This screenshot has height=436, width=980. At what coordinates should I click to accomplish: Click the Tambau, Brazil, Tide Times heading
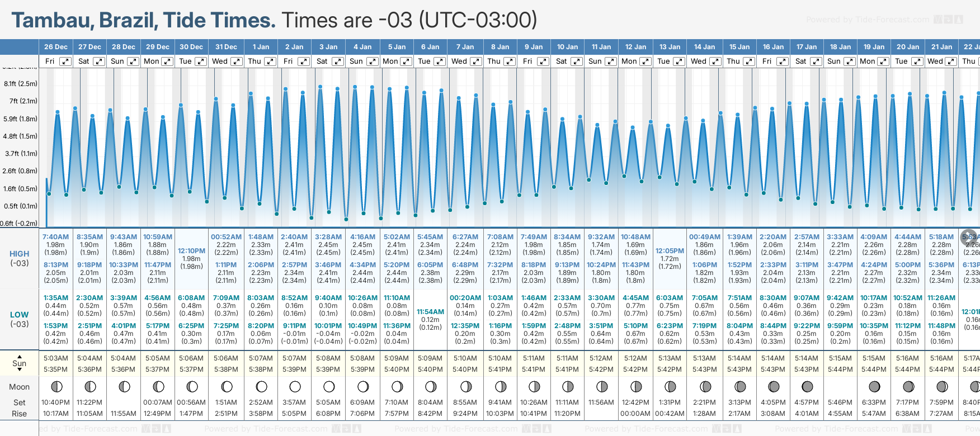[144, 20]
